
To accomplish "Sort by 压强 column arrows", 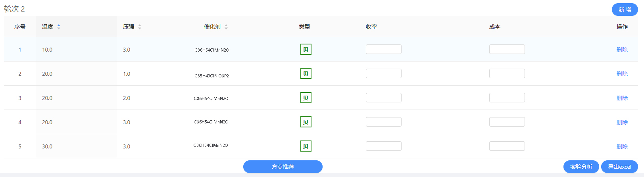I will coord(140,27).
